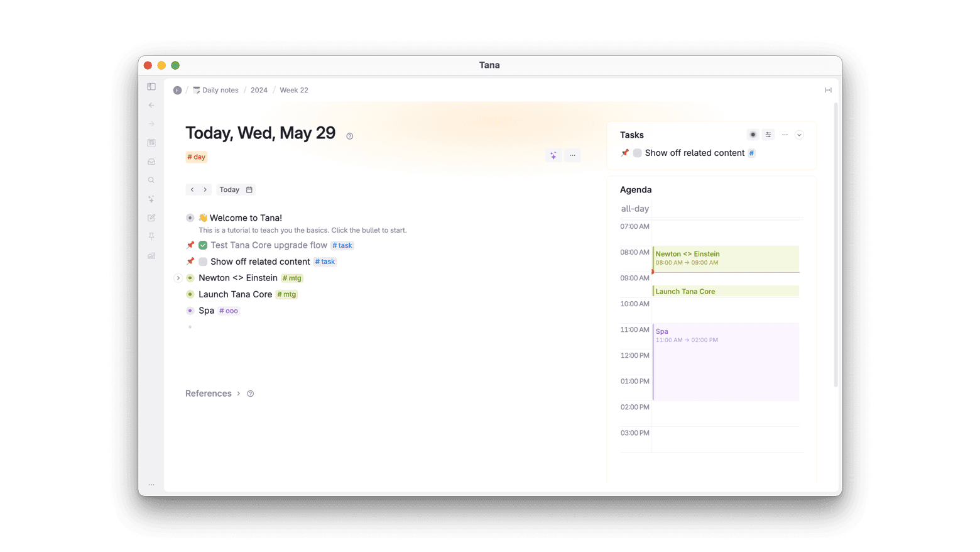
Task: Go to next day with right chevron
Action: pyautogui.click(x=205, y=190)
